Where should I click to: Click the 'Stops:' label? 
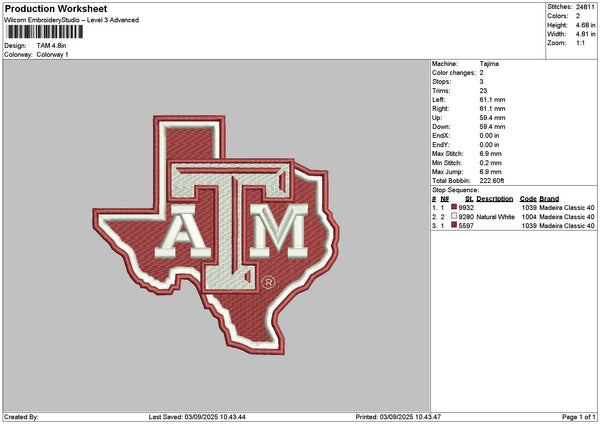click(442, 82)
